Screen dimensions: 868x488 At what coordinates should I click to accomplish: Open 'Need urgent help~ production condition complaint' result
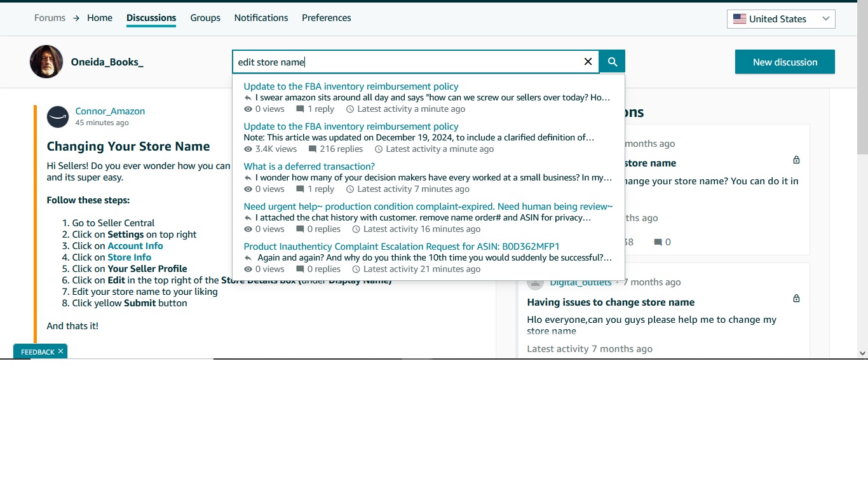pos(428,207)
